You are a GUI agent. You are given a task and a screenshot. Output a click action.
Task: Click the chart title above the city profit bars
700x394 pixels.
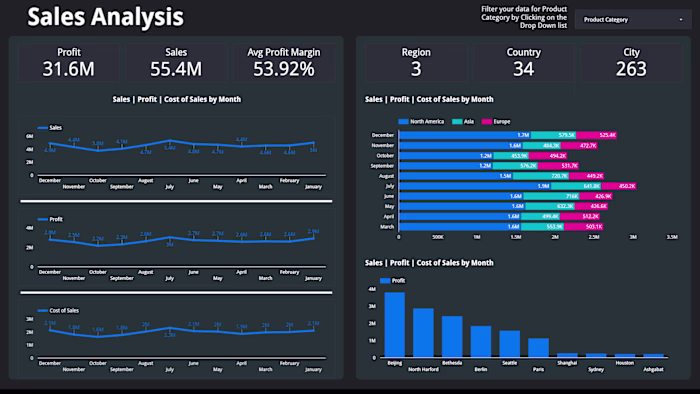[429, 263]
